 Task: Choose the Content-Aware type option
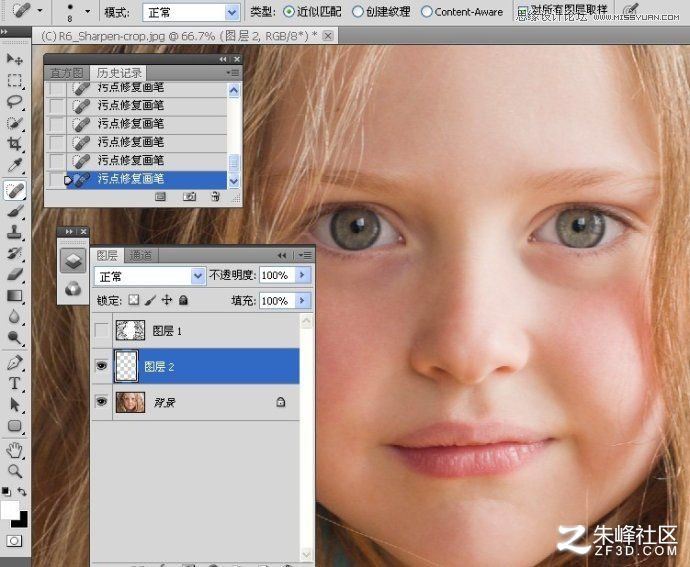(426, 12)
